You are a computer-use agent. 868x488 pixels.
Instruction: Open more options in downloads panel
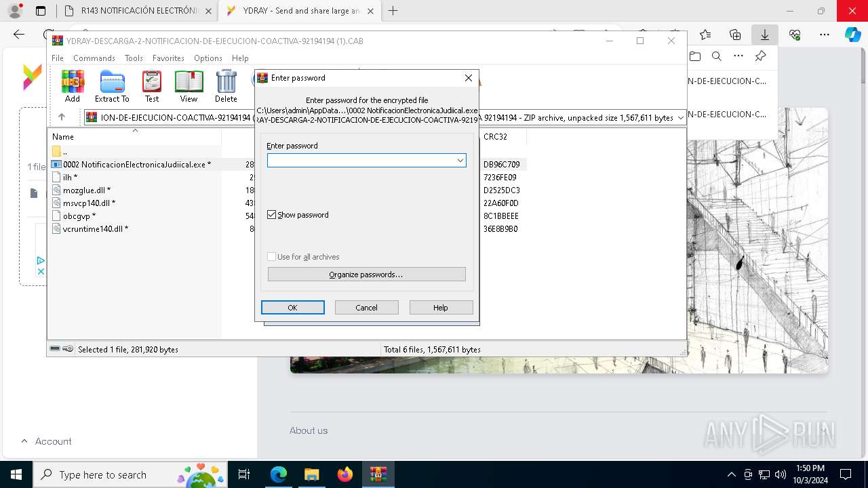coord(738,56)
